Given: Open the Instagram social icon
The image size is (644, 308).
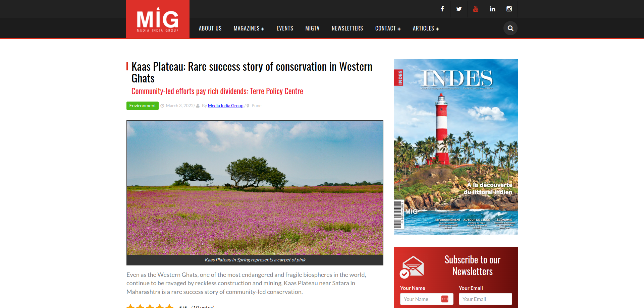Looking at the screenshot, I should 509,9.
